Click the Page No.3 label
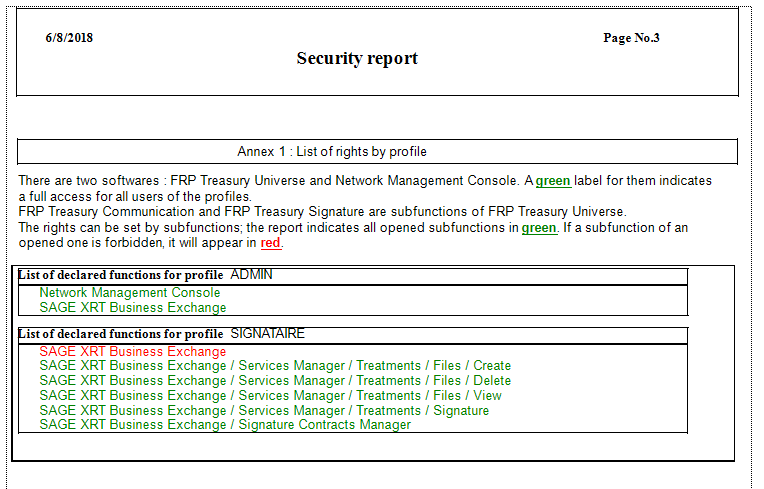The height and width of the screenshot is (489, 764). click(x=631, y=38)
